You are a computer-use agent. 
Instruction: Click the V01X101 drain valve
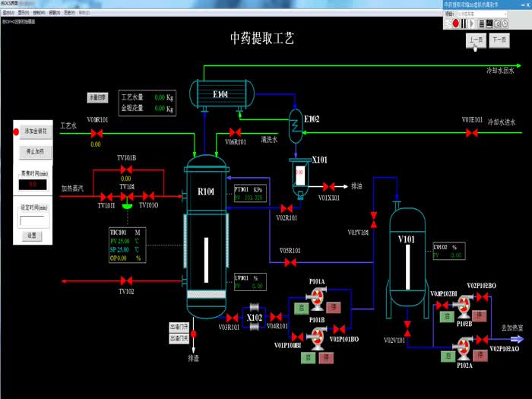(328, 186)
